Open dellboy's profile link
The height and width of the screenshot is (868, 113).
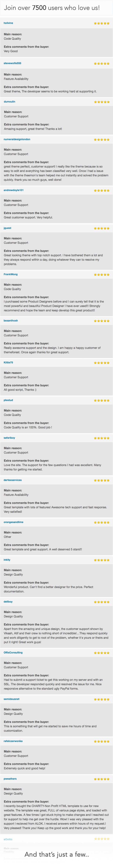8,601
